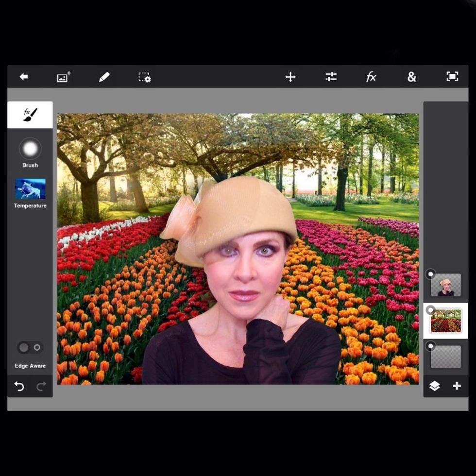This screenshot has height=476, width=476.
Task: Open the pencil edit menu
Action: pyautogui.click(x=104, y=77)
